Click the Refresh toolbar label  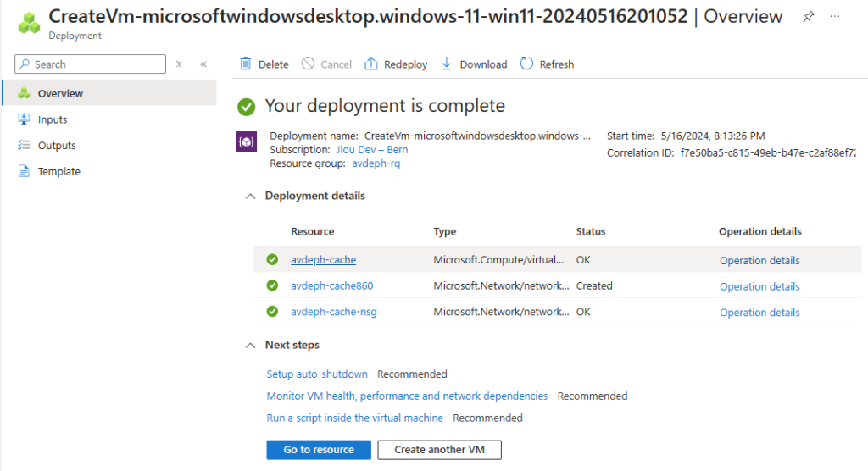[x=556, y=64]
